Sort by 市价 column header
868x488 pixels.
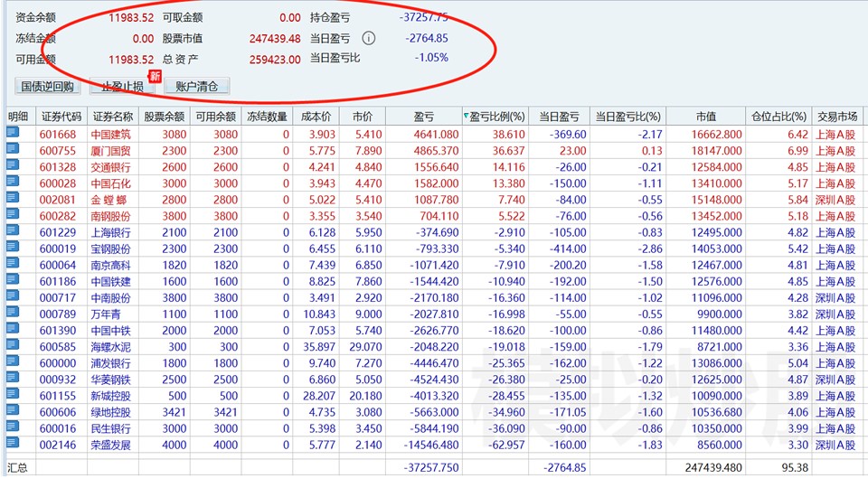pos(363,117)
